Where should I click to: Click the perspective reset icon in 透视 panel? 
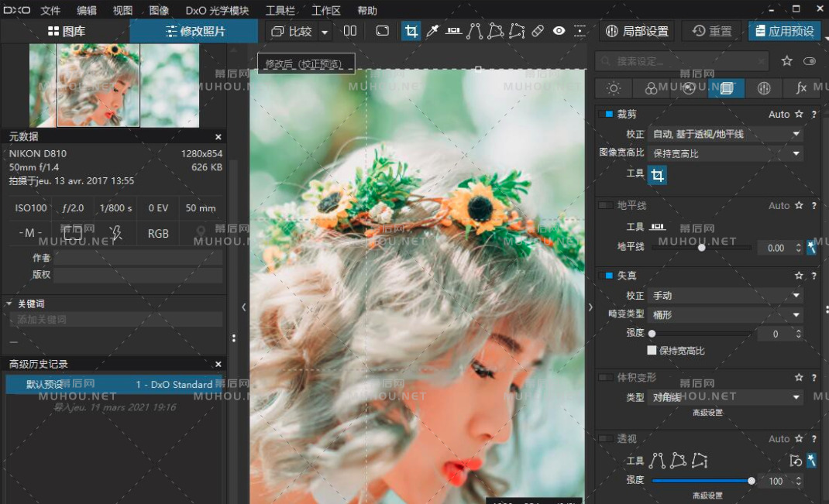tap(795, 461)
